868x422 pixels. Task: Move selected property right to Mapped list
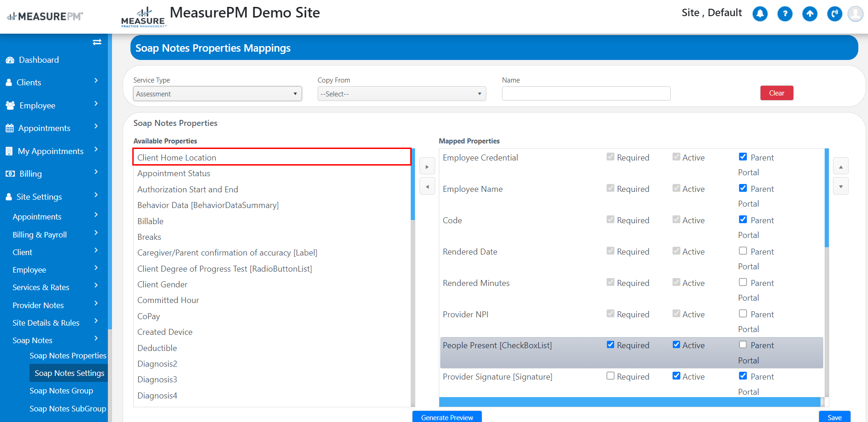[427, 166]
